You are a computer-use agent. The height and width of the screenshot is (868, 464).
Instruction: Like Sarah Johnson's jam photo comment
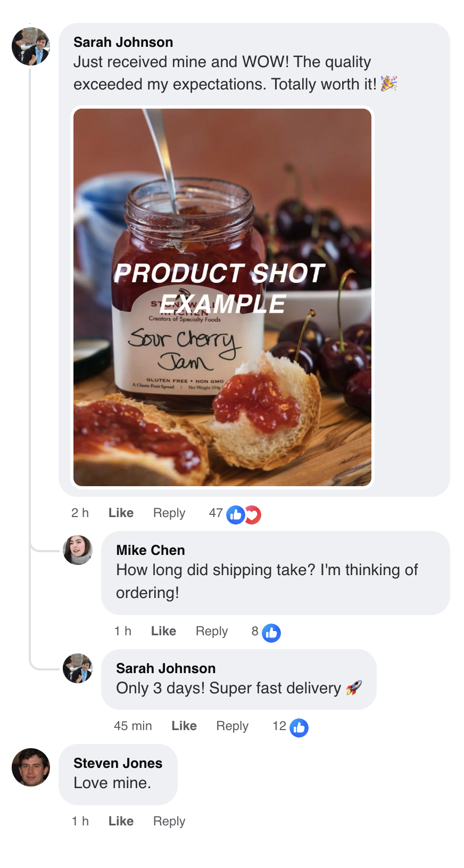(121, 513)
